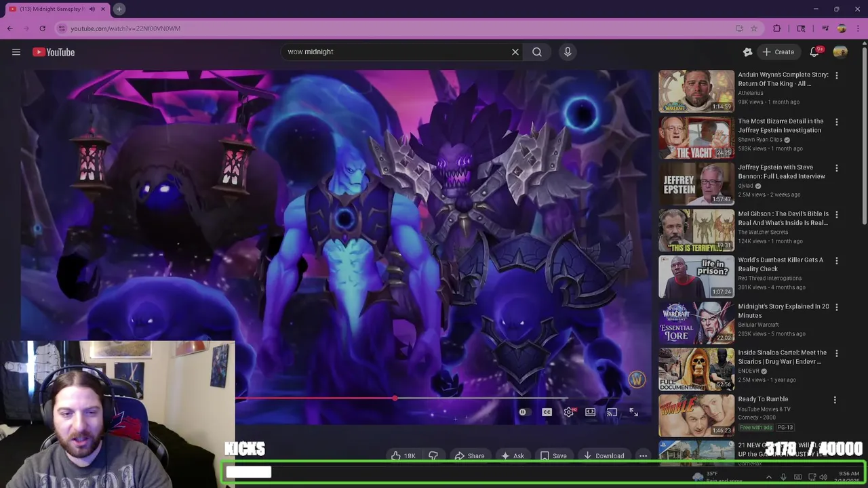Open options for Mel Gibson Devil's Bible video
Viewport: 868px width, 488px height.
[837, 215]
